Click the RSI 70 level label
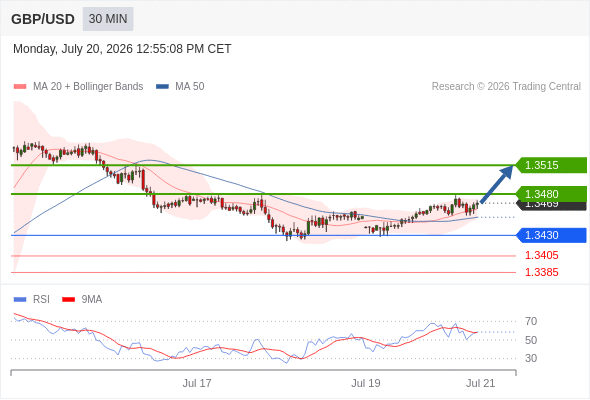Viewport: 590px width, 400px height. tap(531, 321)
